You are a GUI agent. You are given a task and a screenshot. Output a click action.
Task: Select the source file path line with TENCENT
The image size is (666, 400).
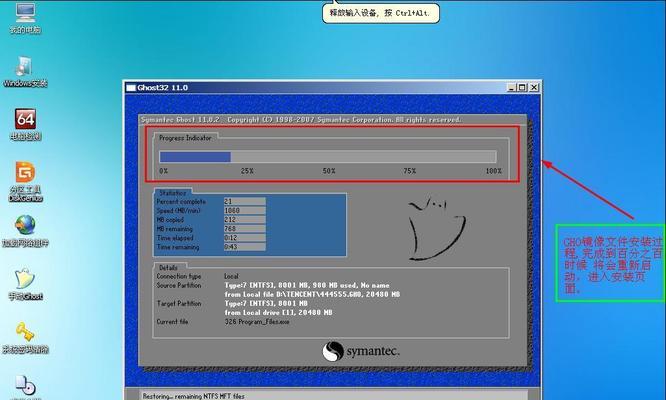click(312, 294)
